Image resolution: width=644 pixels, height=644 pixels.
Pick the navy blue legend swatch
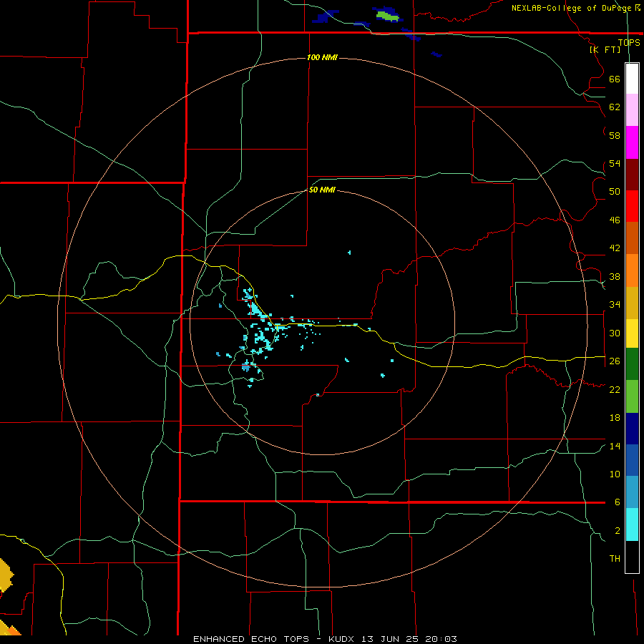click(632, 429)
